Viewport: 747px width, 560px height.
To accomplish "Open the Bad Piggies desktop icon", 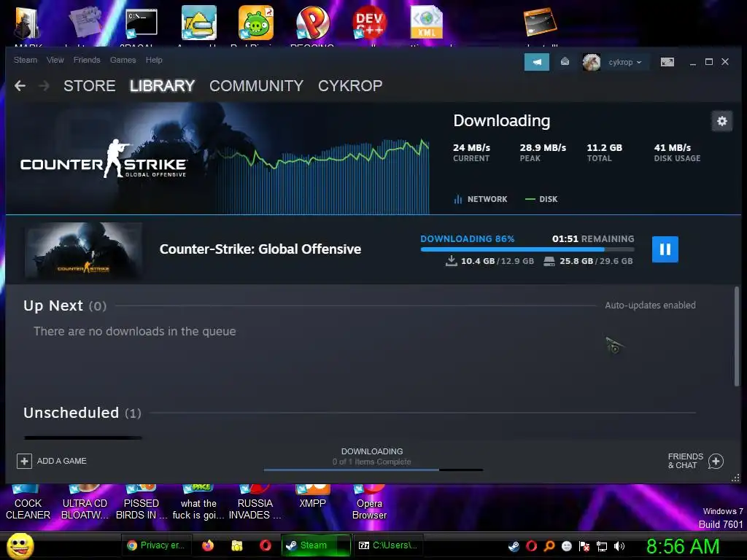I will (x=256, y=23).
